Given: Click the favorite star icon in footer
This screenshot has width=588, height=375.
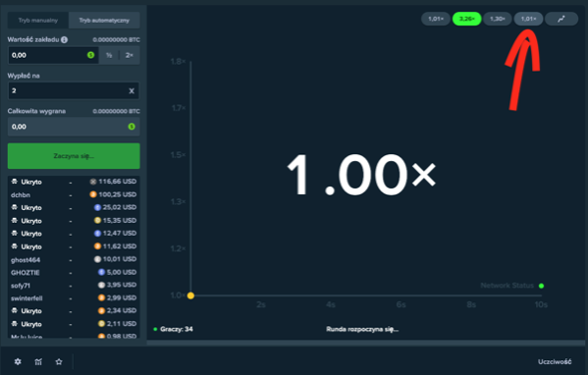Looking at the screenshot, I should tap(59, 361).
